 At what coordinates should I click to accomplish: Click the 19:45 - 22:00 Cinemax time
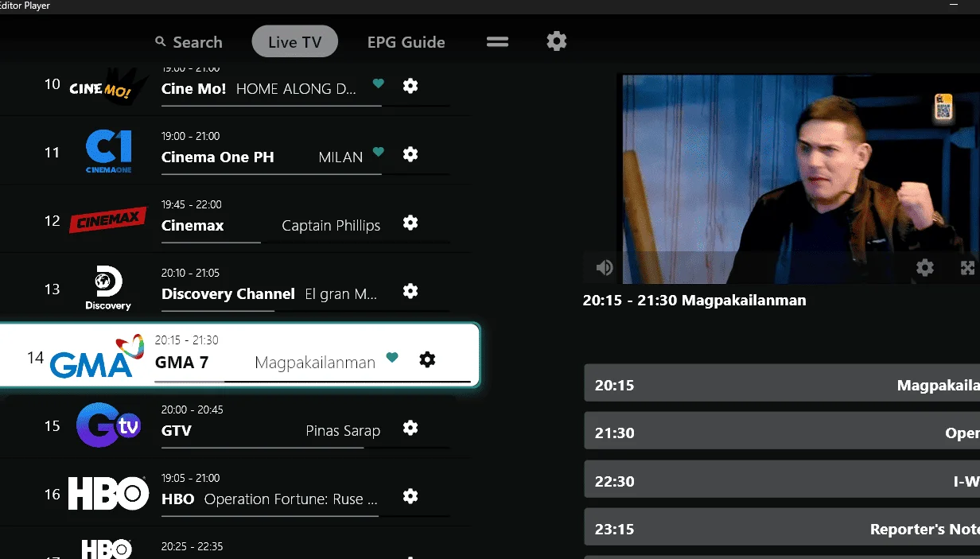click(192, 204)
